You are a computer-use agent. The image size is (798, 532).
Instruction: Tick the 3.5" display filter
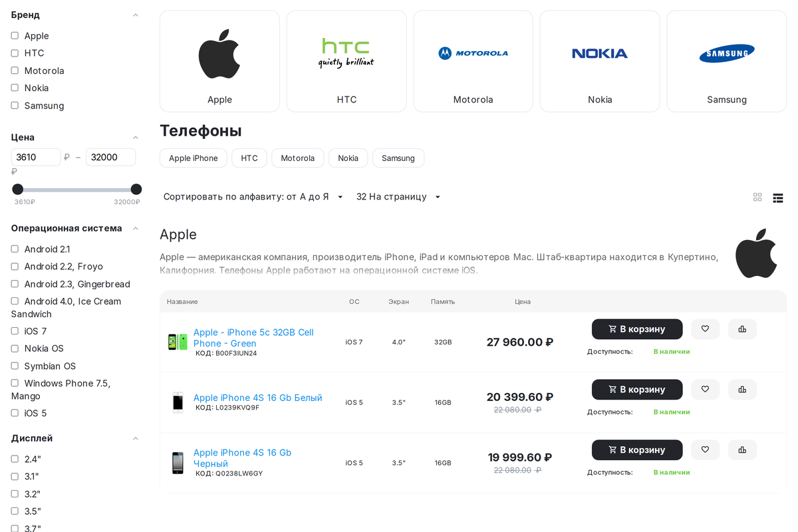[x=15, y=511]
